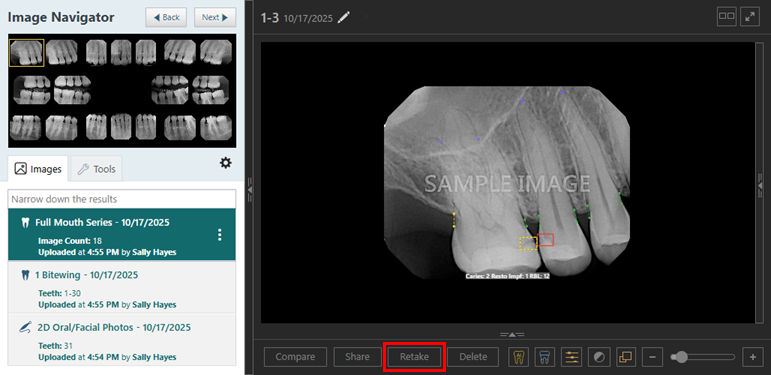Select the first thumbnail in bottom row
Viewport: 771px width, 375px height.
pos(26,128)
